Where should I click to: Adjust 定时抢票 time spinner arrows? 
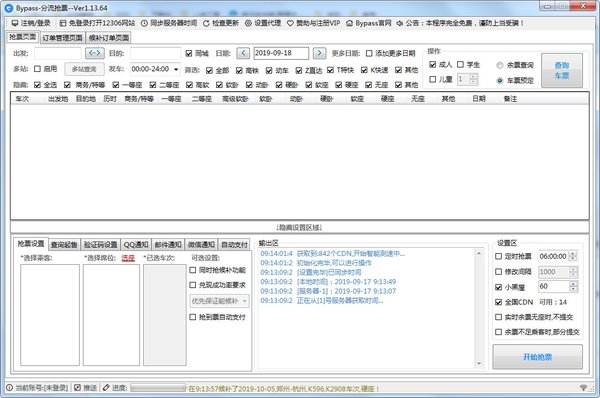573,256
